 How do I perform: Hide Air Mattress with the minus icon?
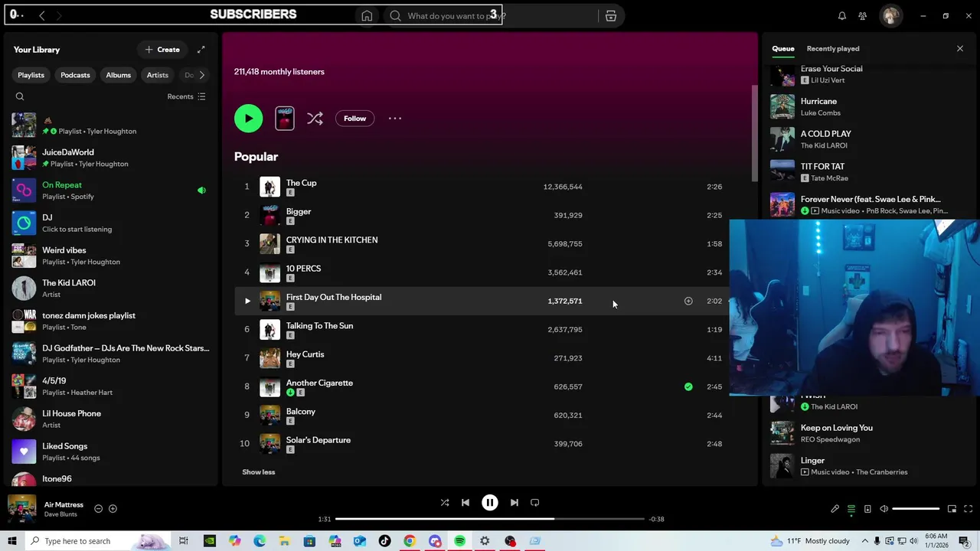(x=98, y=509)
